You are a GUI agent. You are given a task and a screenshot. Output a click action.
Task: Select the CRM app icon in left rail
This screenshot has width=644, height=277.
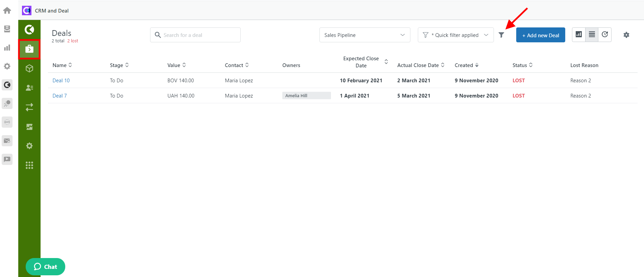coord(7,85)
